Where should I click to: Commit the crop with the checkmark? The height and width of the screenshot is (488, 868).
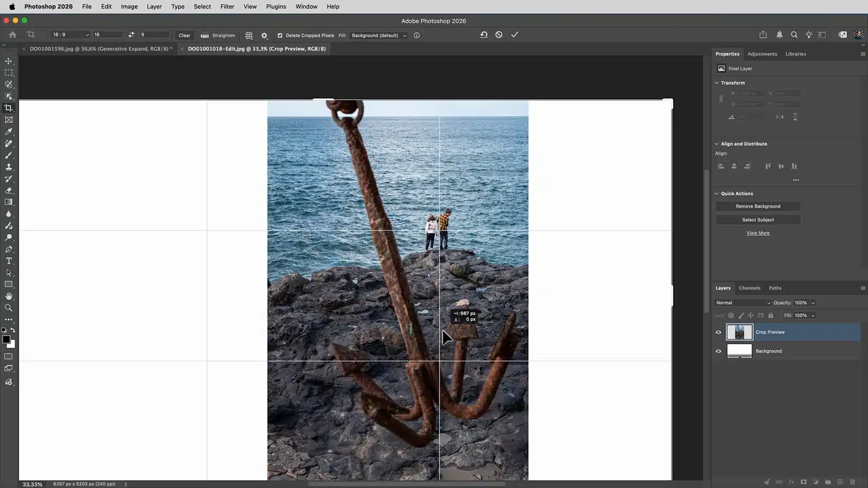coord(514,35)
